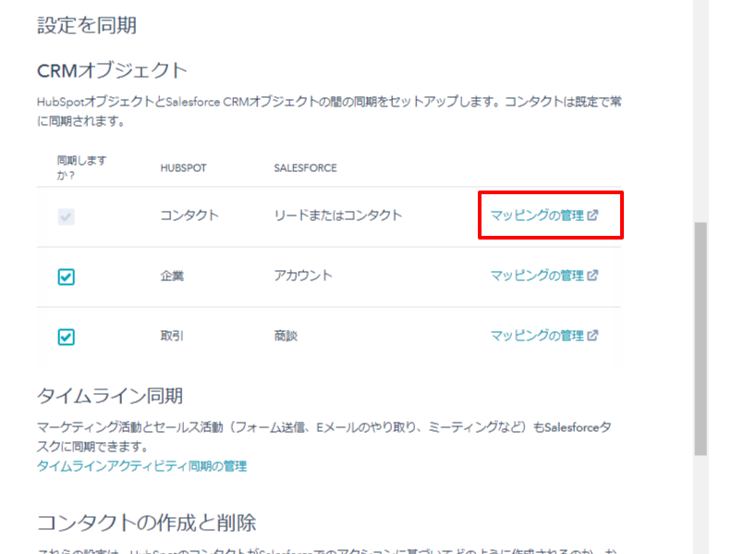Image resolution: width=756 pixels, height=554 pixels.
Task: Click the greyed-out コンタクト sync checkbox
Action: click(66, 216)
